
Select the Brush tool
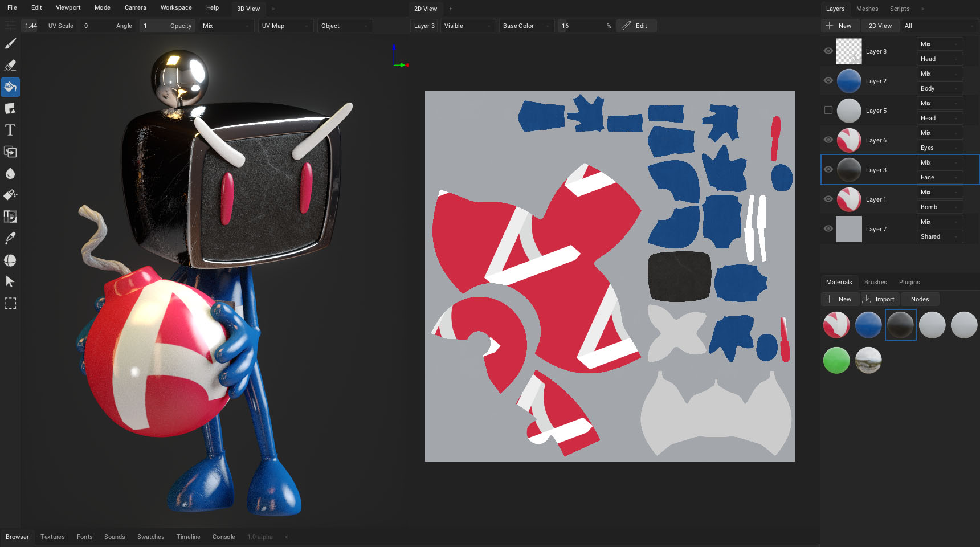(x=10, y=44)
